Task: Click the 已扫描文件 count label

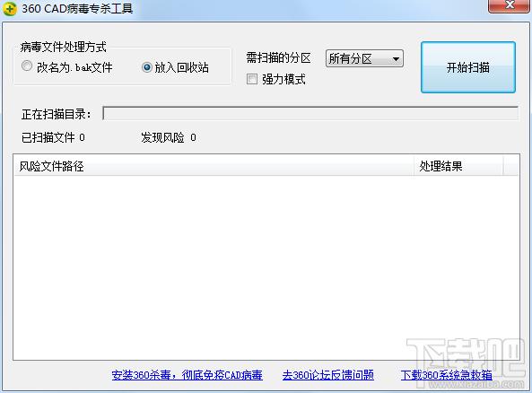Action: [53, 137]
